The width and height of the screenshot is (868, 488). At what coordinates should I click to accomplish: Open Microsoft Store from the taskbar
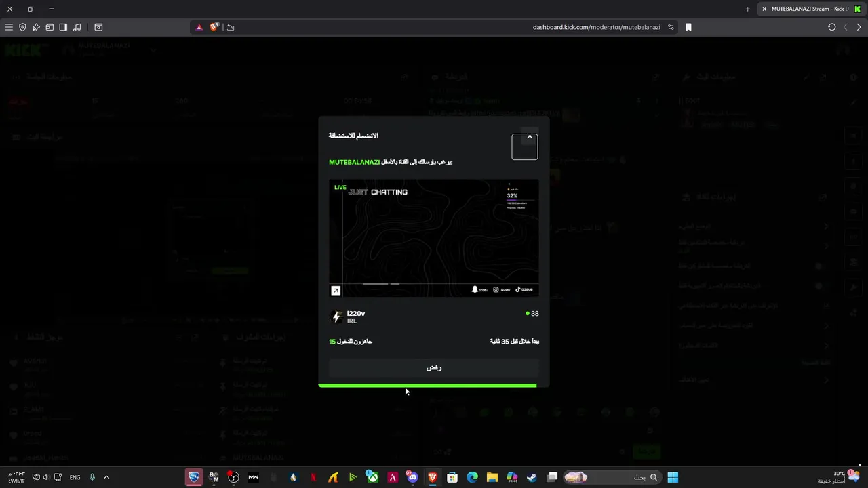(452, 477)
